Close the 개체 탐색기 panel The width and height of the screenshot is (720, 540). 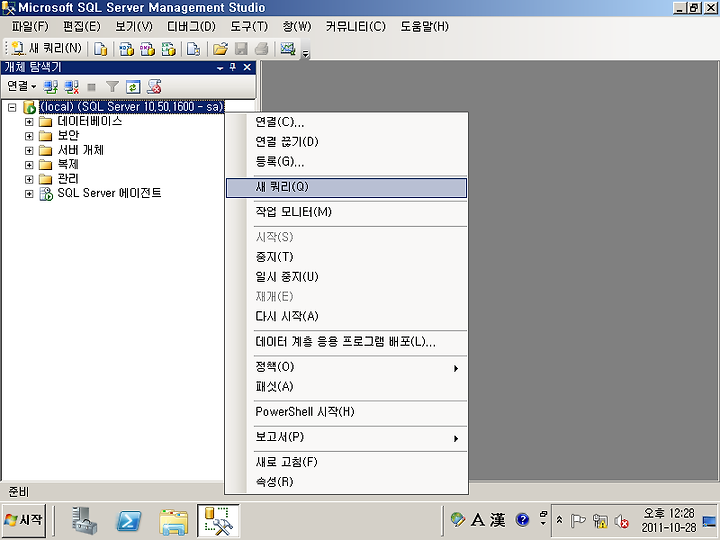coord(247,67)
